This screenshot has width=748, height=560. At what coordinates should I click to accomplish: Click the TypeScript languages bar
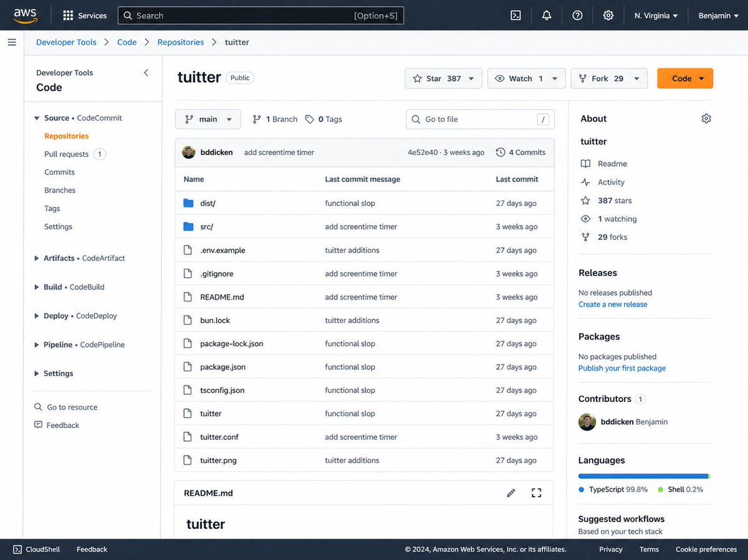pos(643,476)
